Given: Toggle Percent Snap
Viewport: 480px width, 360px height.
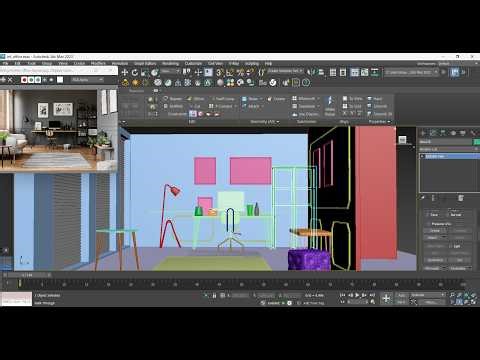Looking at the screenshot, I should (x=240, y=72).
